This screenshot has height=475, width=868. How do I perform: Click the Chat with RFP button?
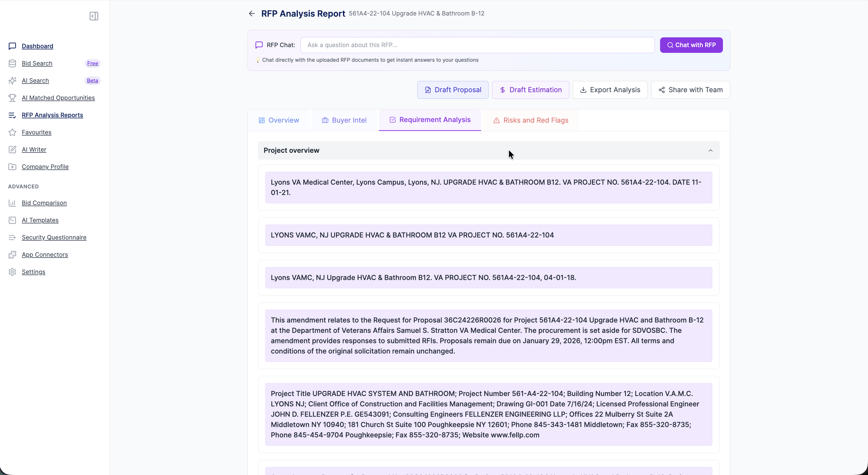point(691,45)
